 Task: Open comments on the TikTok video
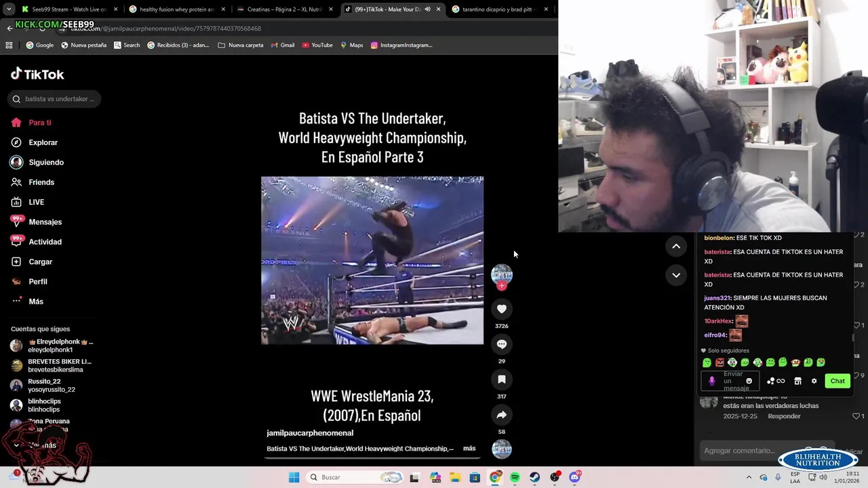pyautogui.click(x=502, y=344)
